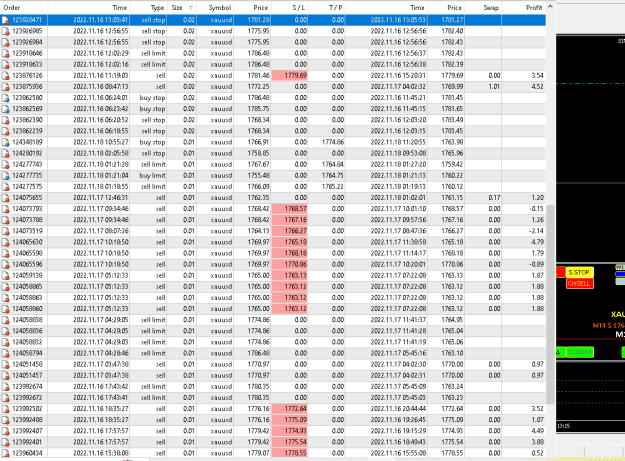The image size is (625, 461).
Task: Select the buy limit type cell
Action: pyautogui.click(x=152, y=176)
